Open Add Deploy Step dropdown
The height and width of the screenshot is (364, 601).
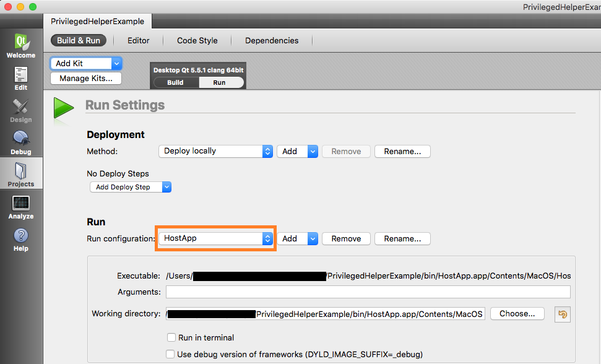tap(131, 187)
